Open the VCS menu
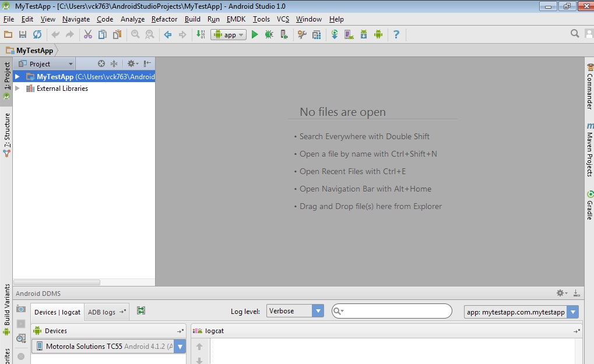This screenshot has width=594, height=364. pos(283,19)
